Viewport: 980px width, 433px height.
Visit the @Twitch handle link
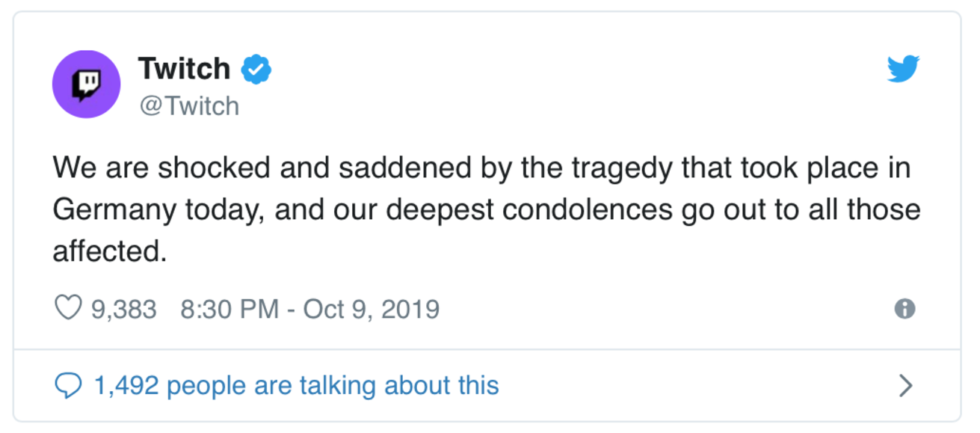(x=188, y=106)
